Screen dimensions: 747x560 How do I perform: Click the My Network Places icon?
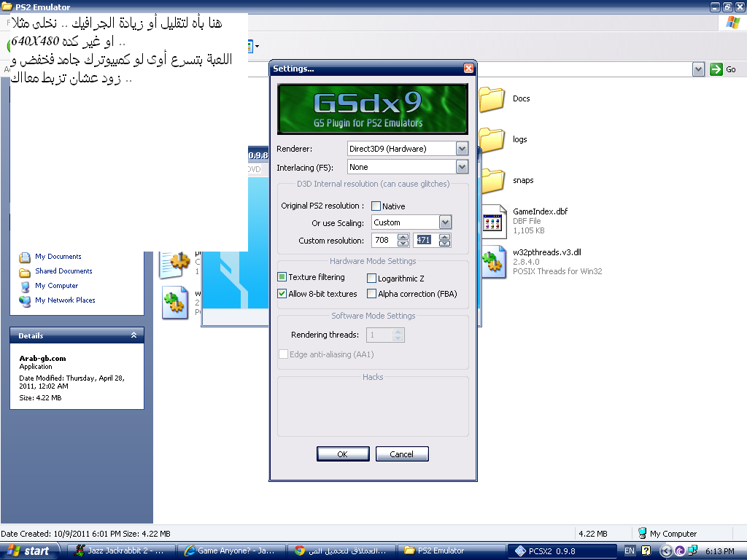click(25, 301)
